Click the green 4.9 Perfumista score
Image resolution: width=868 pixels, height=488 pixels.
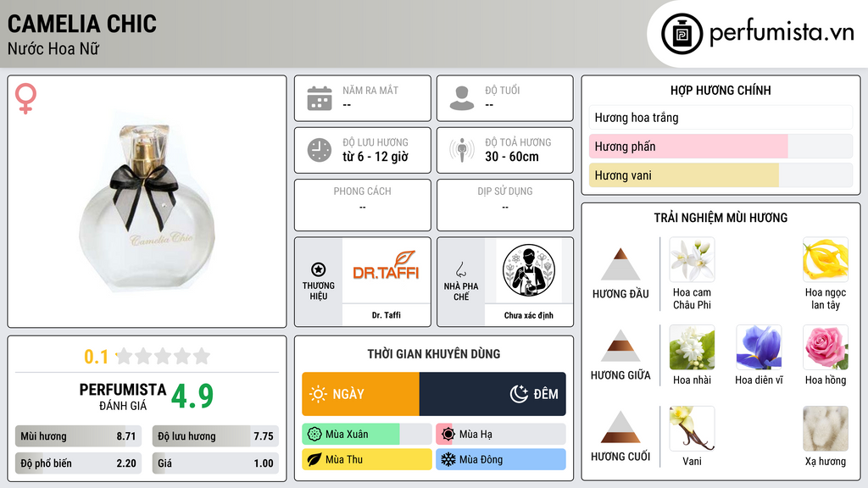tap(192, 396)
